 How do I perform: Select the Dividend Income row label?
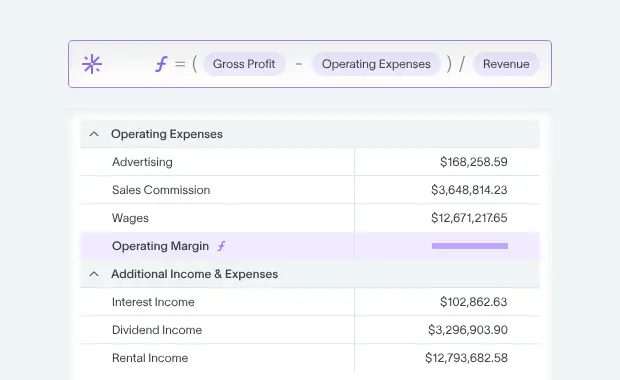[157, 330]
